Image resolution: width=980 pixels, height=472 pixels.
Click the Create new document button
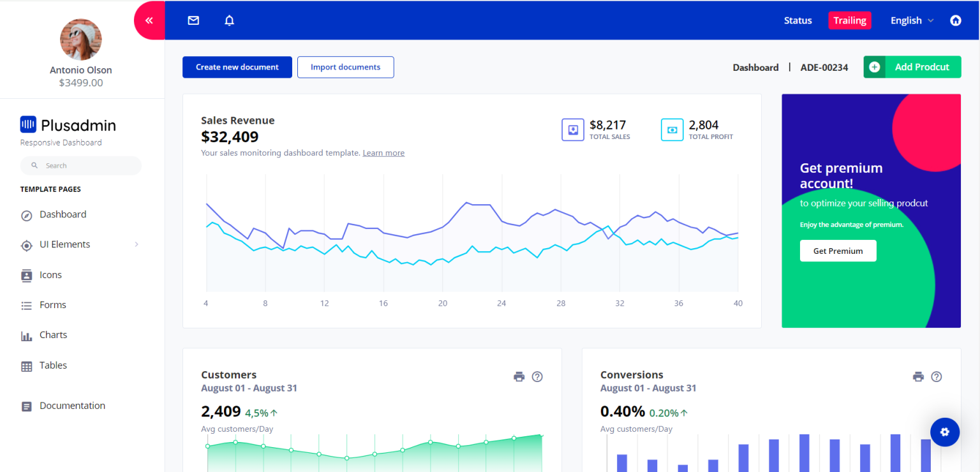coord(237,67)
